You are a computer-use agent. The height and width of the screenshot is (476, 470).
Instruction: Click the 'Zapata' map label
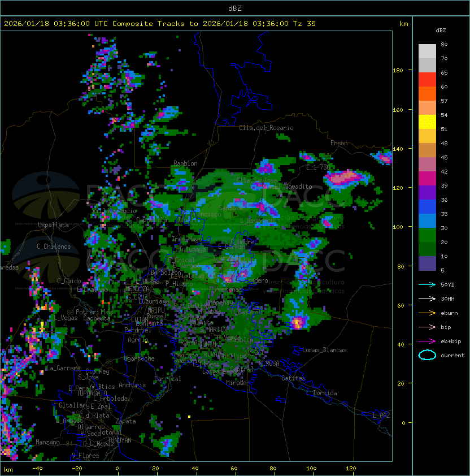point(125,421)
